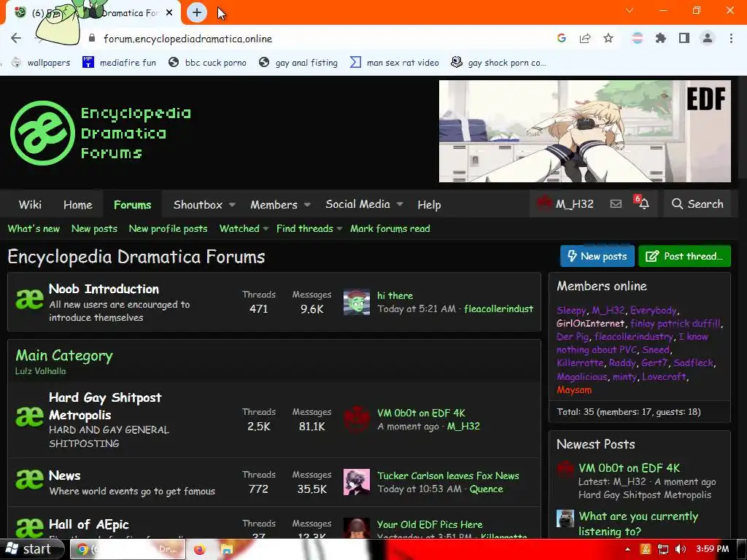Open the Wiki nav item
This screenshot has width=747, height=560.
point(30,204)
